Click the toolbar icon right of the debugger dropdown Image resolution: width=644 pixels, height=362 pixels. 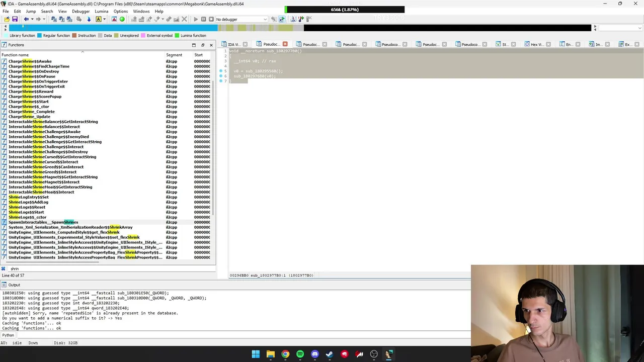pyautogui.click(x=274, y=19)
